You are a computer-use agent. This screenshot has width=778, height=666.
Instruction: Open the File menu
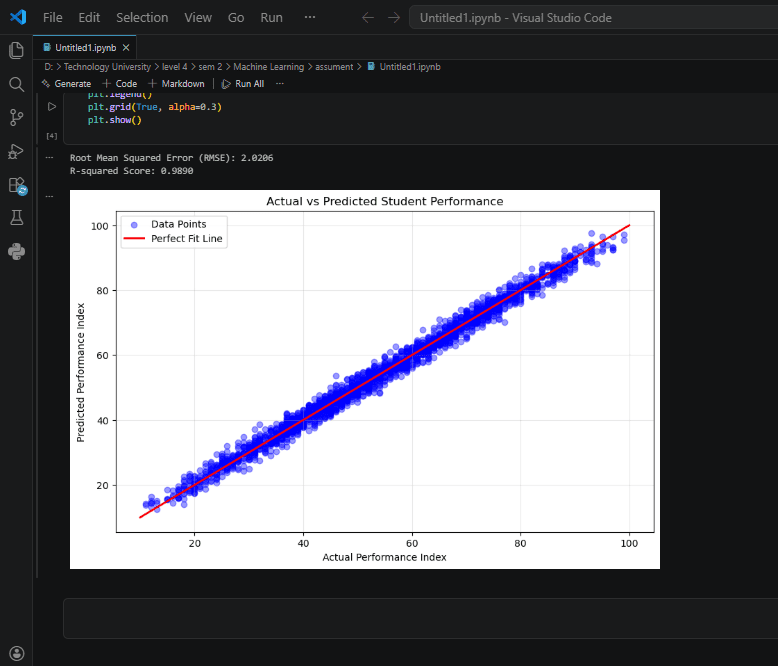[53, 18]
